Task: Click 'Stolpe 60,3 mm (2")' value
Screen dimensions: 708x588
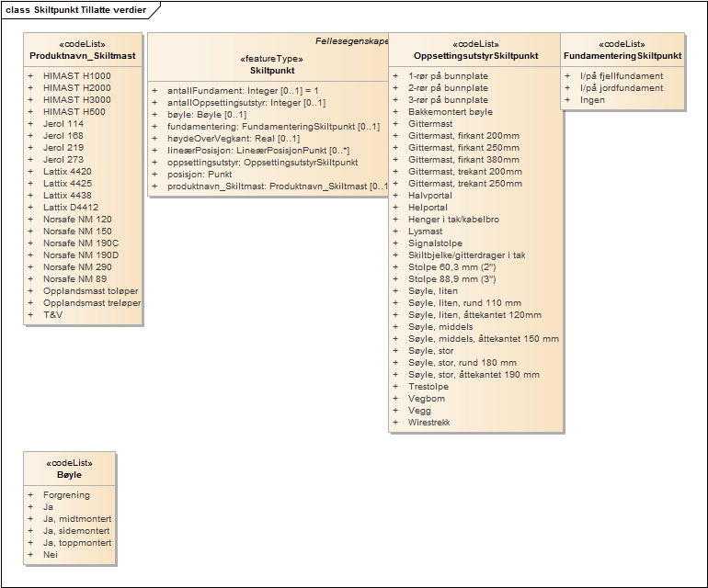Action: [x=451, y=267]
